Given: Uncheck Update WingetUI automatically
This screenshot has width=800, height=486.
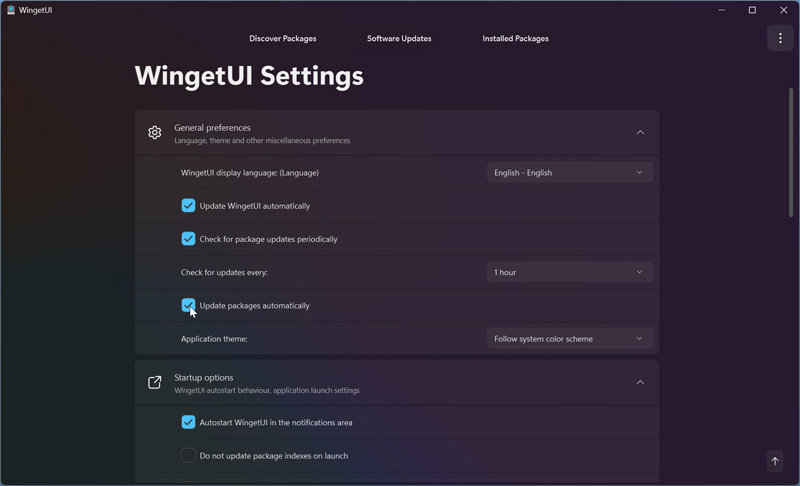Looking at the screenshot, I should pyautogui.click(x=188, y=206).
